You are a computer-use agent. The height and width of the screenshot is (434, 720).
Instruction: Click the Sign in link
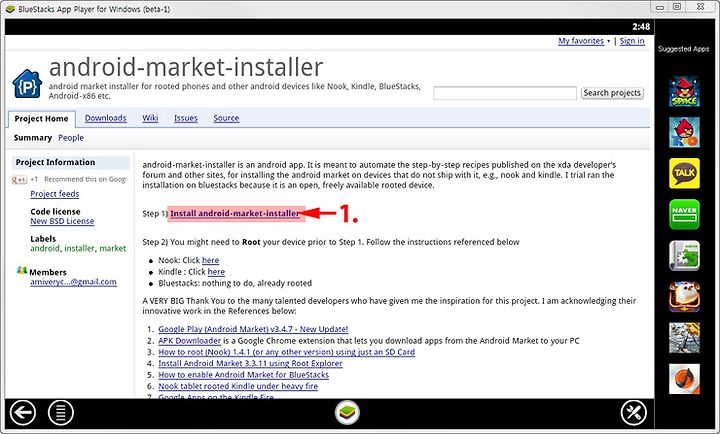(x=632, y=41)
